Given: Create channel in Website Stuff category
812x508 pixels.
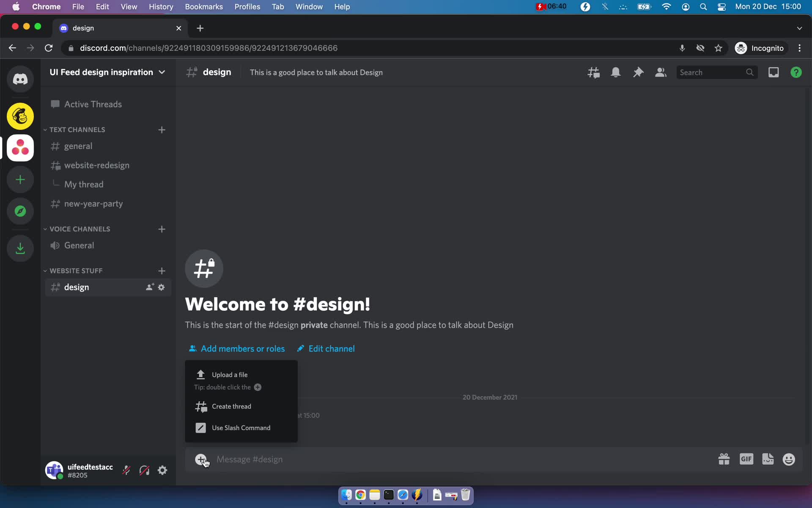Looking at the screenshot, I should pyautogui.click(x=162, y=271).
